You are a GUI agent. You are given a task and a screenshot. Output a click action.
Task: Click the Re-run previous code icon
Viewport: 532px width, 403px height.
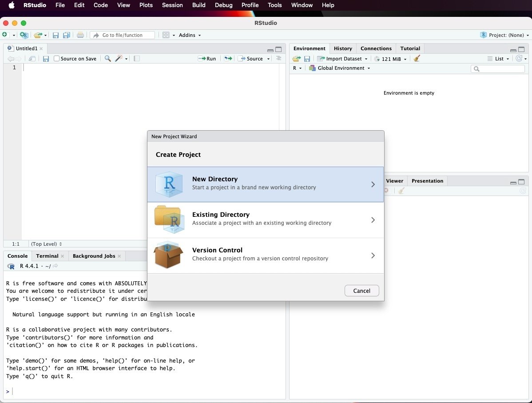pyautogui.click(x=228, y=58)
